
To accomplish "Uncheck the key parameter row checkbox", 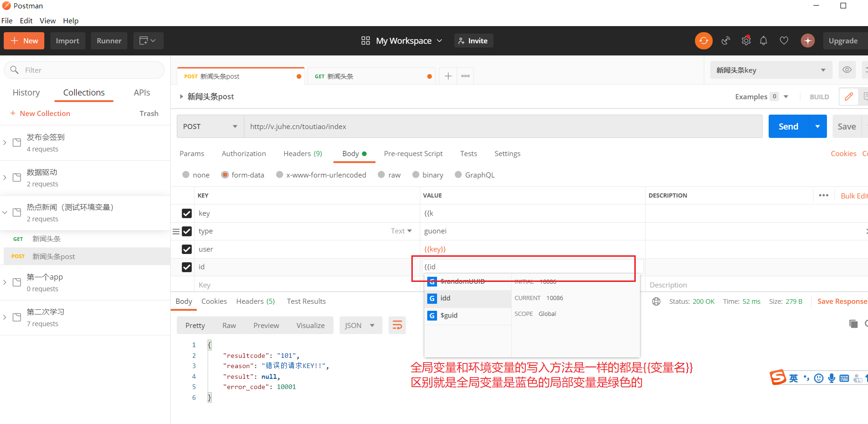I will click(x=187, y=213).
